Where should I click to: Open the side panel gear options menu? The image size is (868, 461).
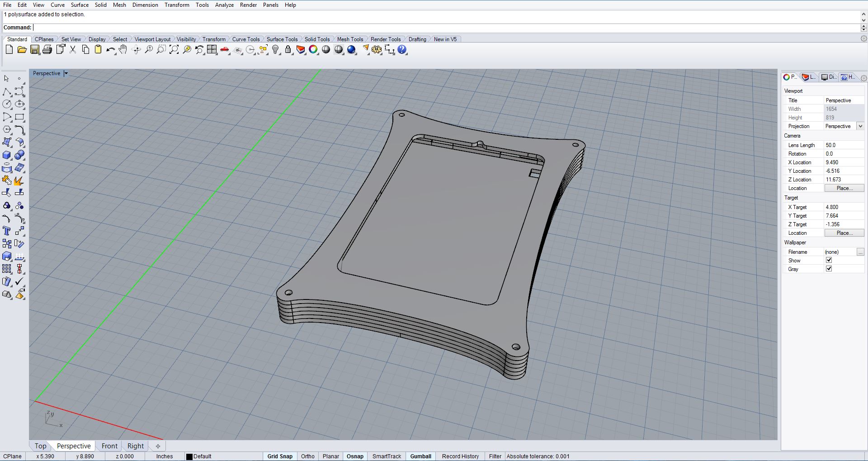(863, 77)
